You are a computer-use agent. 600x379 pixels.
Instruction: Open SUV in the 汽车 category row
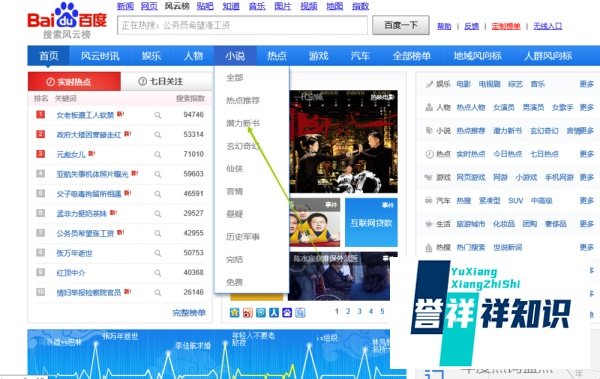coord(515,201)
